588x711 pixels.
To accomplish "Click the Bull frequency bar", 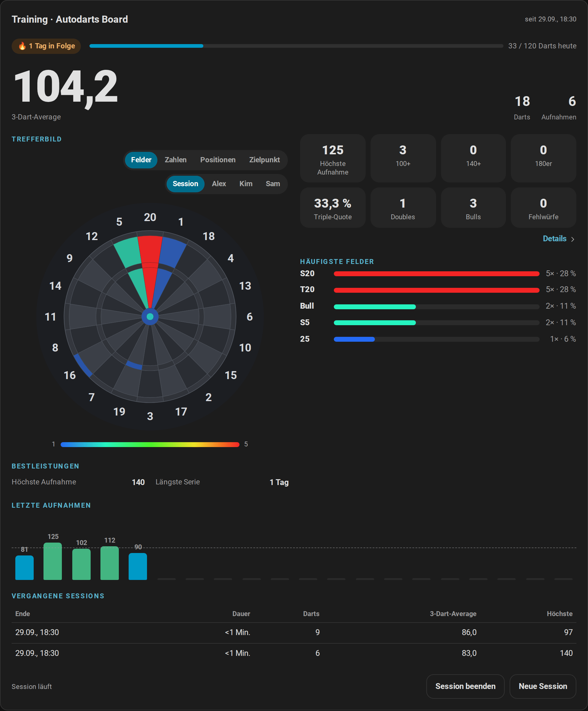I will click(436, 307).
